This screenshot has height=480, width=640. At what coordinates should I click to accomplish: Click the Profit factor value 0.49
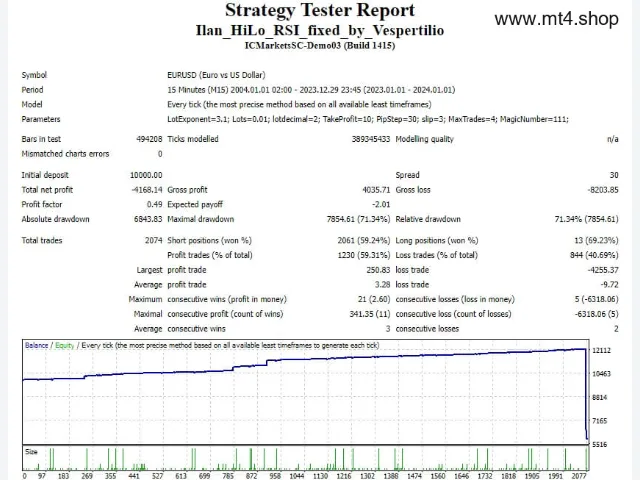pos(154,204)
